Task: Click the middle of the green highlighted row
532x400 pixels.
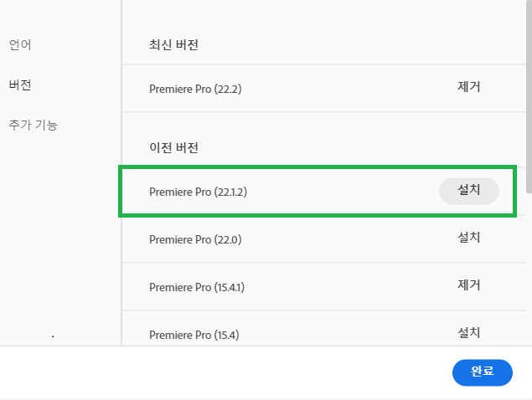Action: (318, 192)
